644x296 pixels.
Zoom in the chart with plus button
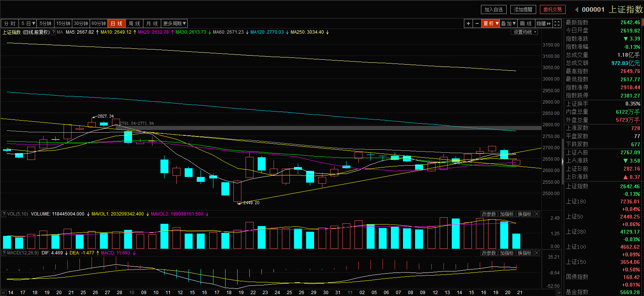click(468, 23)
